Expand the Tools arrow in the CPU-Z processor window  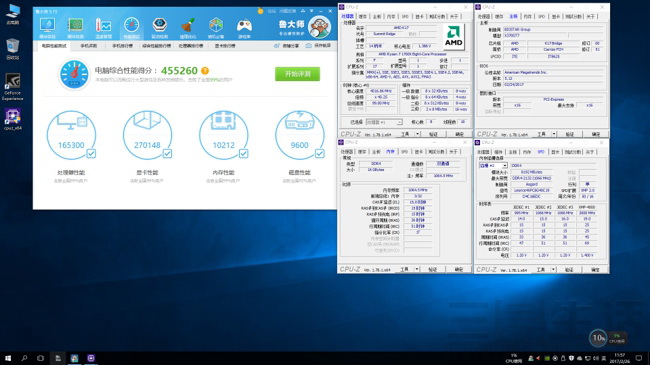pos(417,134)
